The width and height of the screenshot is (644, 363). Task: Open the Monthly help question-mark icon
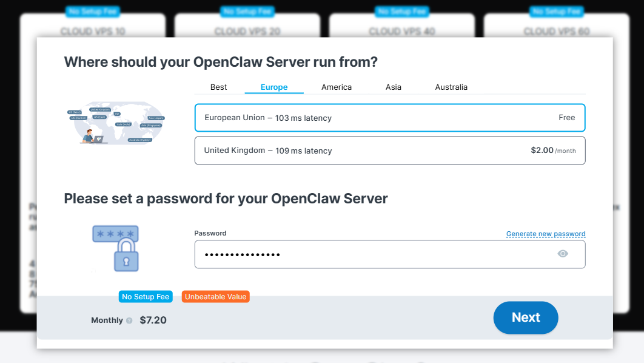tap(129, 321)
